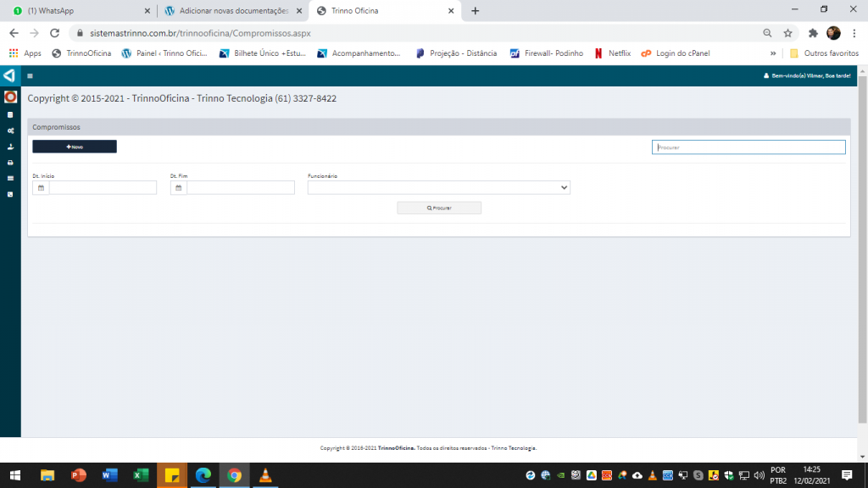
Task: Select the Trinno Oficina tab
Action: point(385,10)
